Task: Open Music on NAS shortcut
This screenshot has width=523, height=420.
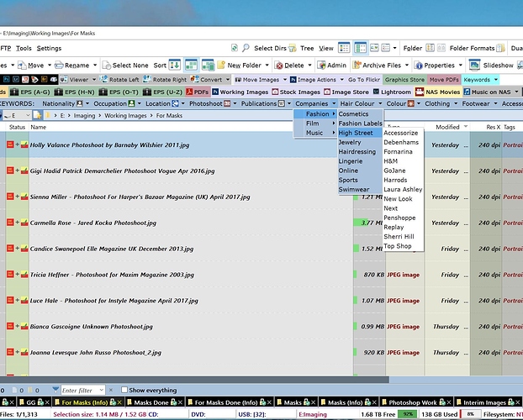Action: click(x=488, y=92)
